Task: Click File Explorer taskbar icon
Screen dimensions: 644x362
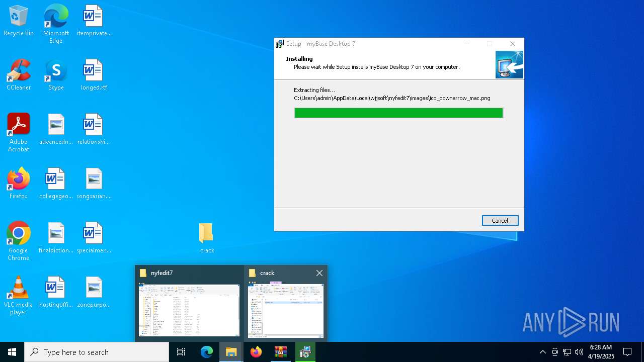Action: [231, 352]
